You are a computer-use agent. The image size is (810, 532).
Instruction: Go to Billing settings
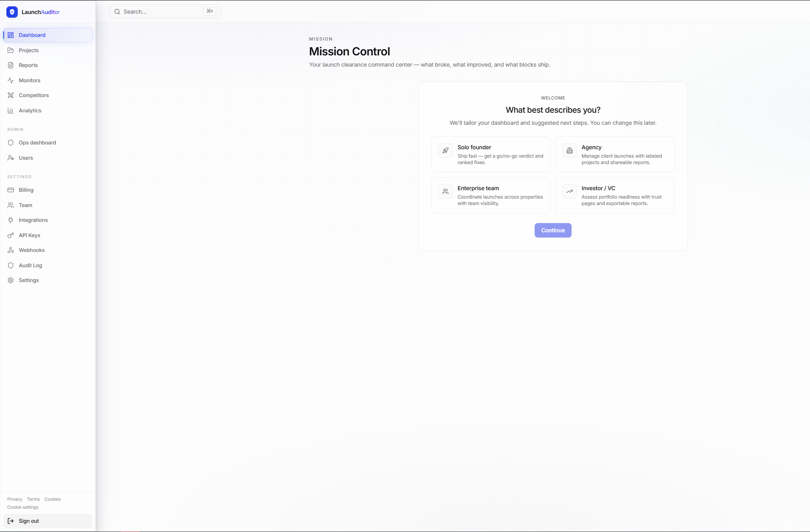tap(48, 190)
